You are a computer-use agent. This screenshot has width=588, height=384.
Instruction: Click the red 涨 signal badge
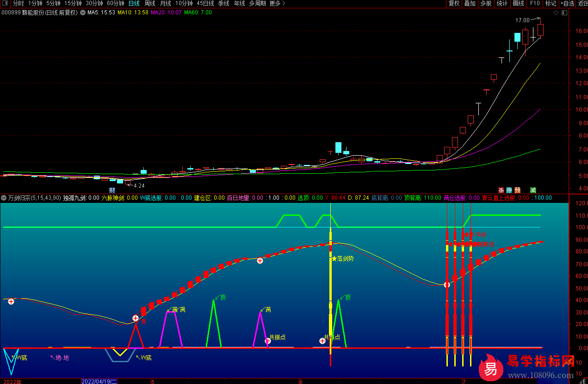point(501,190)
